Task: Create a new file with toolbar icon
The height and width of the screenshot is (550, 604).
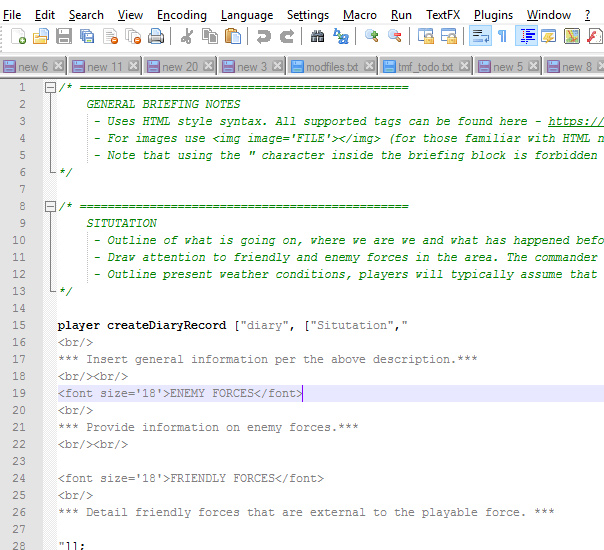Action: pos(18,36)
